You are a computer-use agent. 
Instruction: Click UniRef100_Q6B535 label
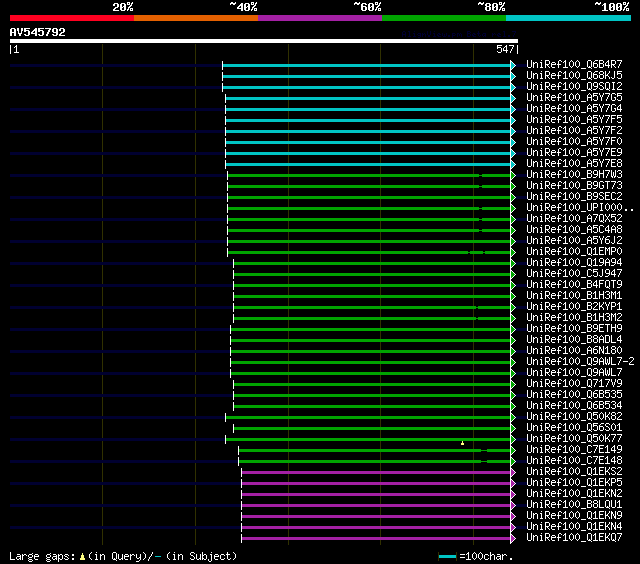[x=574, y=395]
